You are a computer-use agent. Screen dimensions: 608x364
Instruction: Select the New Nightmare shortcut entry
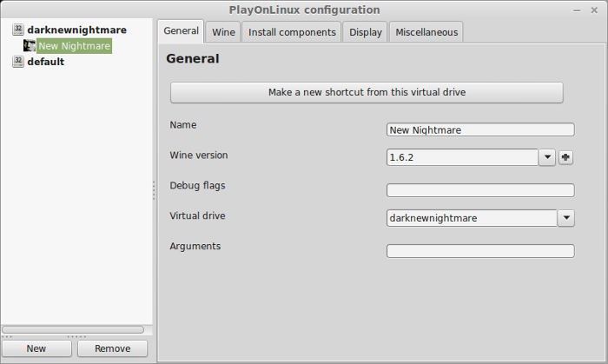coord(74,46)
